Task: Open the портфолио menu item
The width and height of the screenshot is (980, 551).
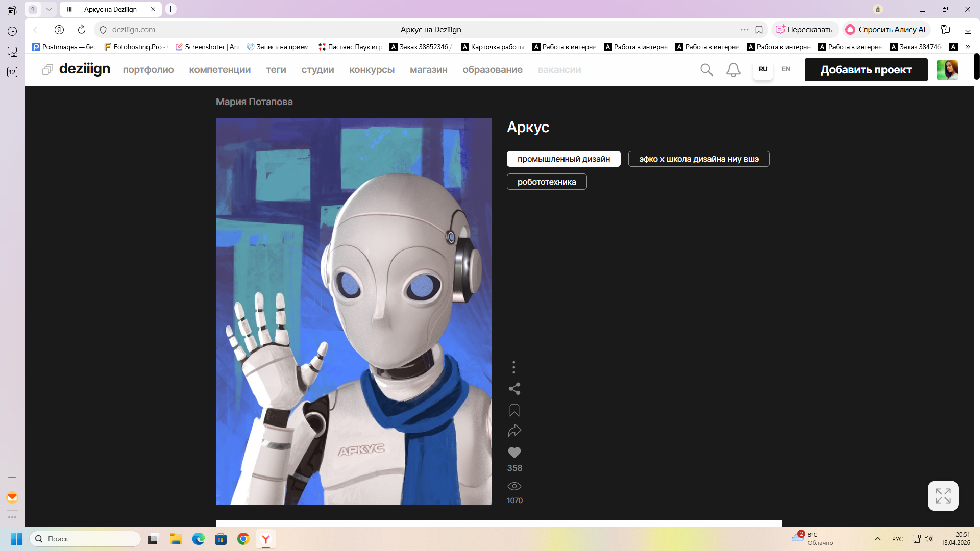Action: click(x=148, y=70)
